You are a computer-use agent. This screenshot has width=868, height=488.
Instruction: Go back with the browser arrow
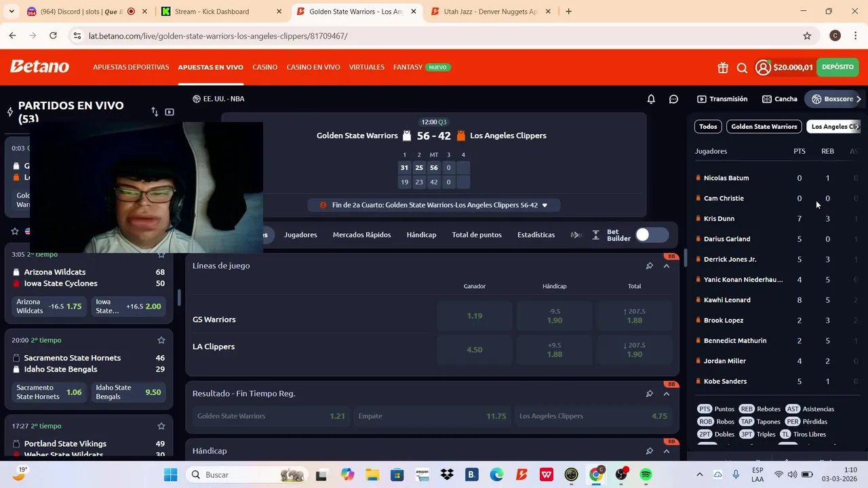coord(12,36)
